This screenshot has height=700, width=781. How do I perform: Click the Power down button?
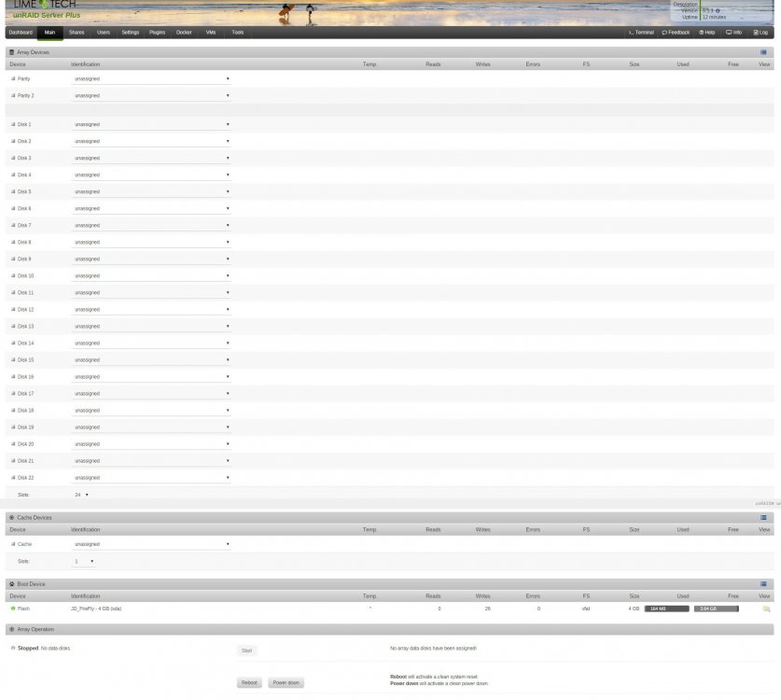(x=286, y=682)
